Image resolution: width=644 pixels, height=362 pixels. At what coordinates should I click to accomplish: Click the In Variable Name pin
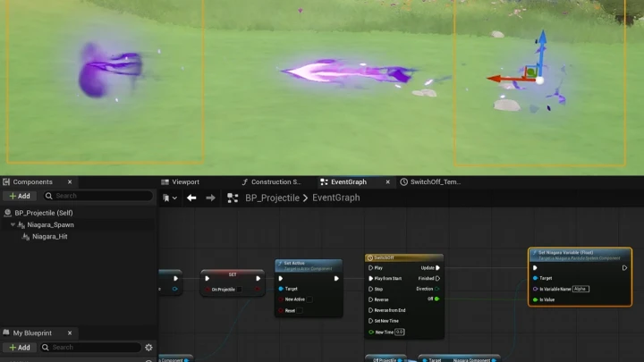(x=535, y=289)
